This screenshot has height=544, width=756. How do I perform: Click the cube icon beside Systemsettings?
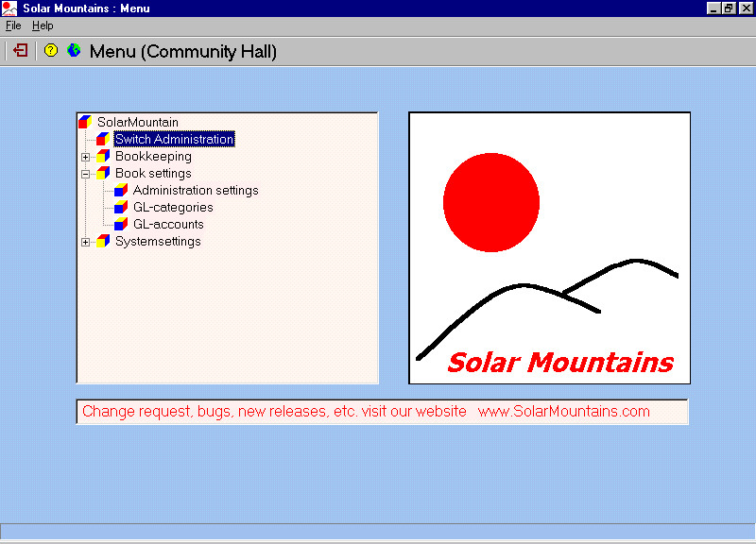pyautogui.click(x=103, y=241)
